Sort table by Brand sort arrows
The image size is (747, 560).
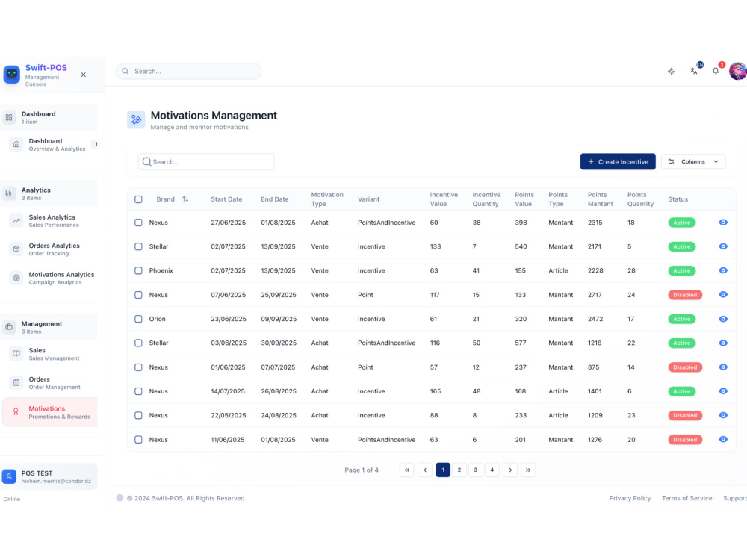tap(185, 199)
